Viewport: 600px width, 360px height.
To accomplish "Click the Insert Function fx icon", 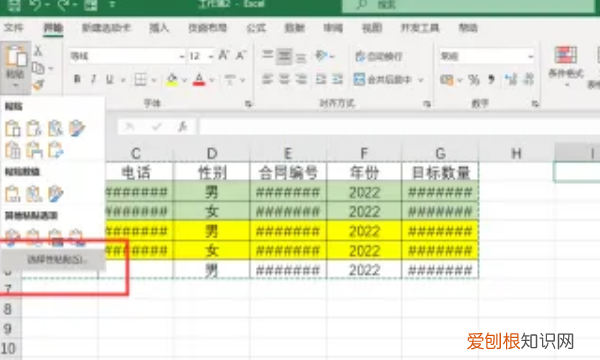I will coord(183,126).
